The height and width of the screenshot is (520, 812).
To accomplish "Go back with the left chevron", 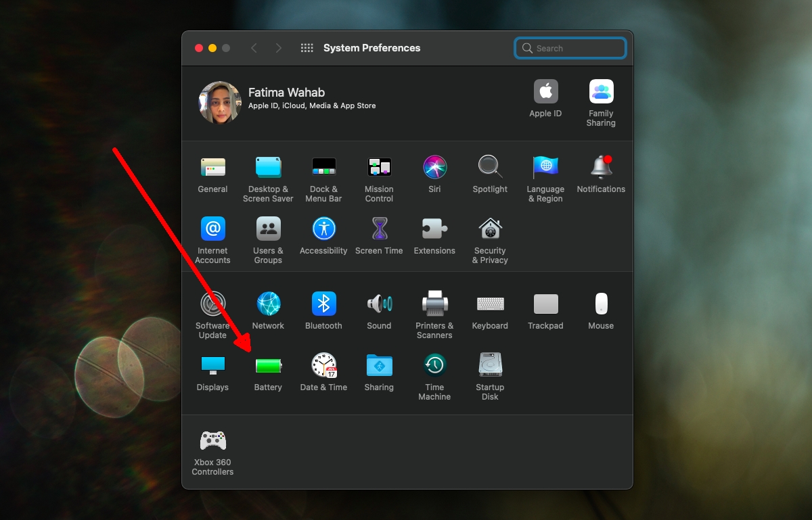I will [254, 48].
